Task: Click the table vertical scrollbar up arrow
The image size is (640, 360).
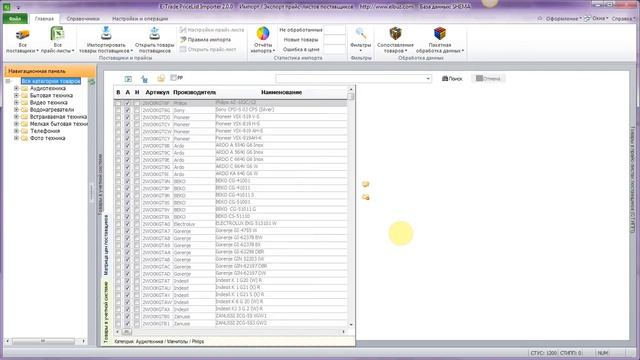Action: pos(351,89)
